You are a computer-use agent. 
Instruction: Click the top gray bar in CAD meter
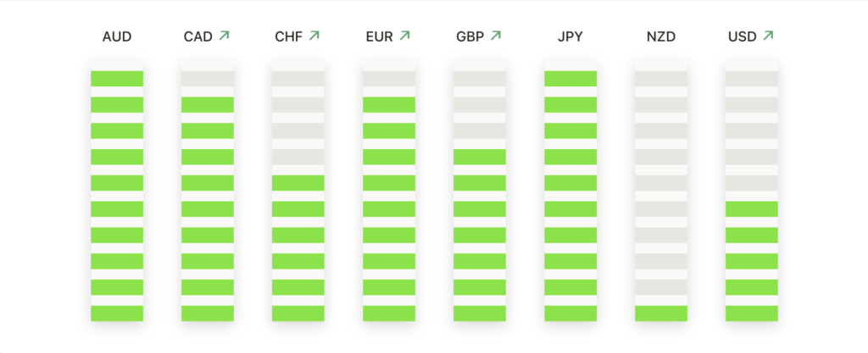208,79
